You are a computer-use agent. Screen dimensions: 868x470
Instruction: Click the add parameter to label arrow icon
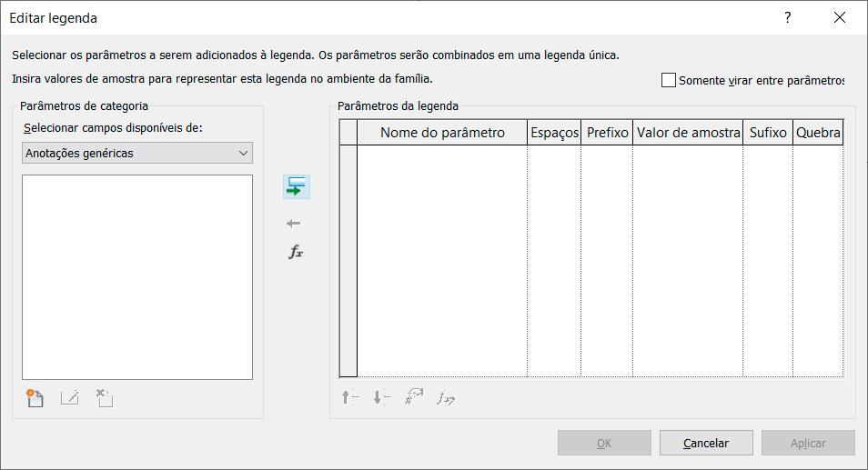(x=296, y=187)
